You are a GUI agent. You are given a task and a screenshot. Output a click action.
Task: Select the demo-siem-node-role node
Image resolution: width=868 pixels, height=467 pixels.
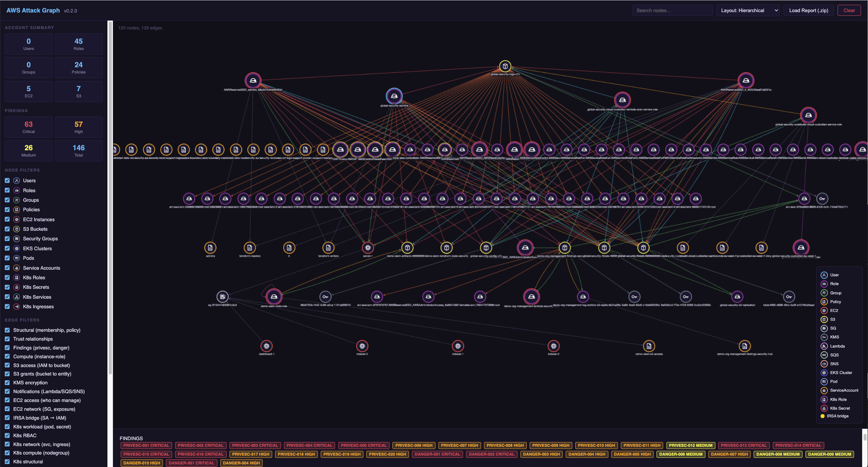pos(274,297)
